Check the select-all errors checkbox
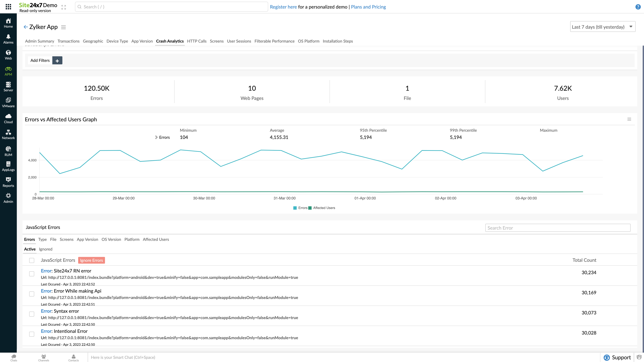The image size is (644, 362). coord(32,260)
